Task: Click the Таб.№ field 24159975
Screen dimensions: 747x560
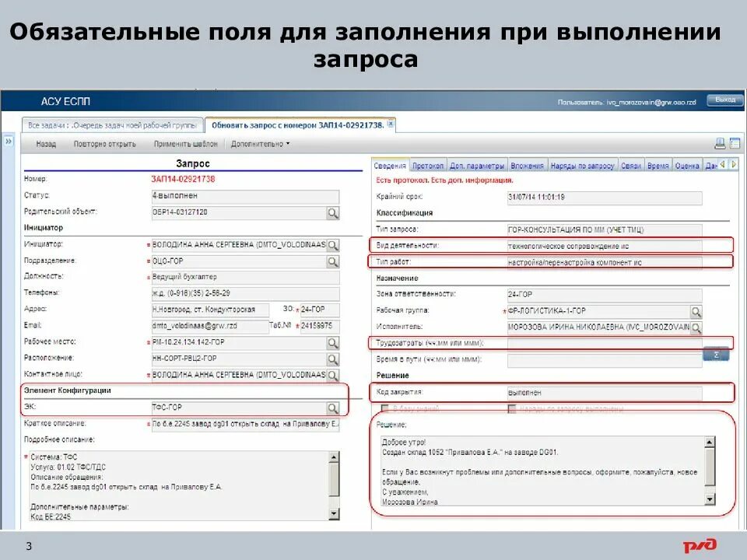Action: tap(320, 326)
